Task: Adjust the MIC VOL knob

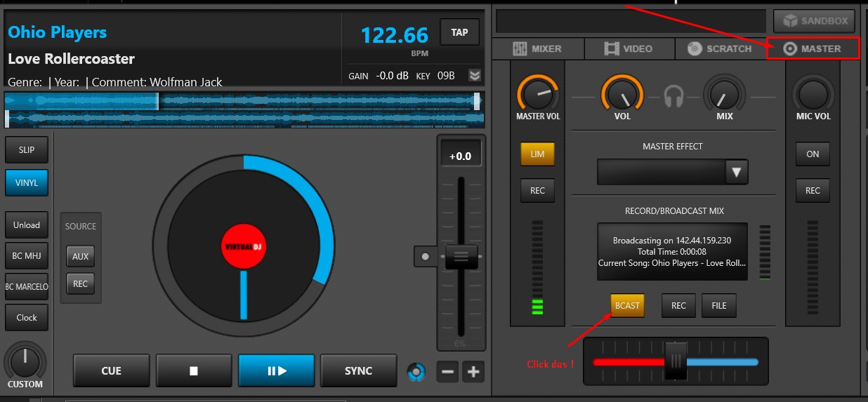Action: coord(813,93)
